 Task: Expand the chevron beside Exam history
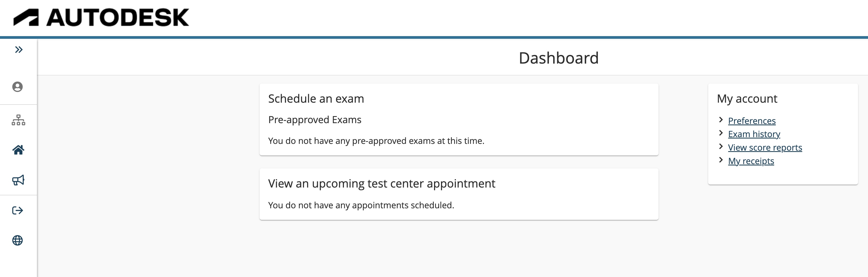point(721,133)
